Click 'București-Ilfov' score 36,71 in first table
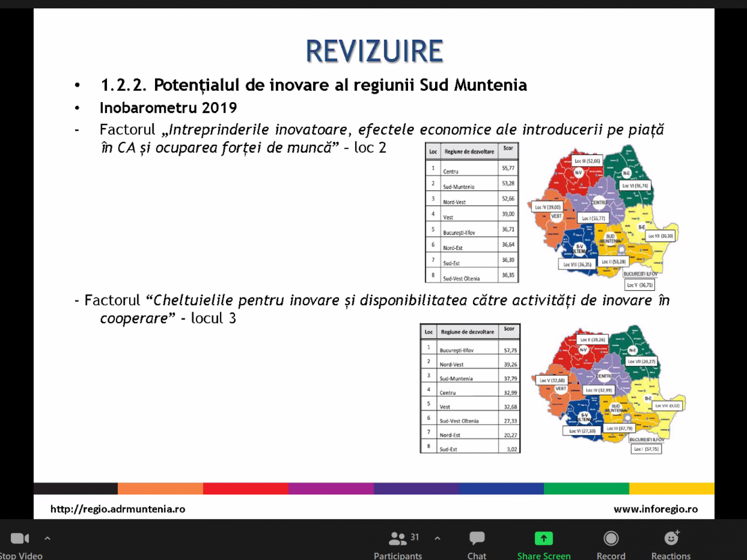Screen dimensions: 747x560 [x=508, y=229]
